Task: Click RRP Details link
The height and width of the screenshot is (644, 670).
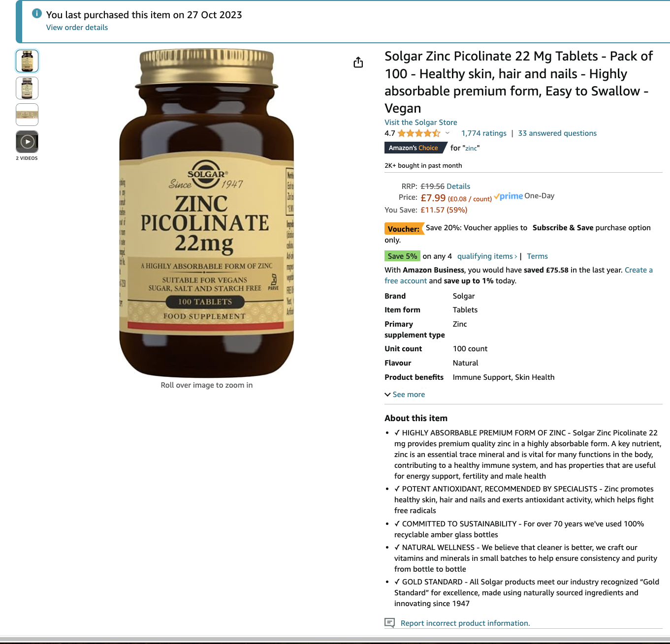Action: click(458, 186)
